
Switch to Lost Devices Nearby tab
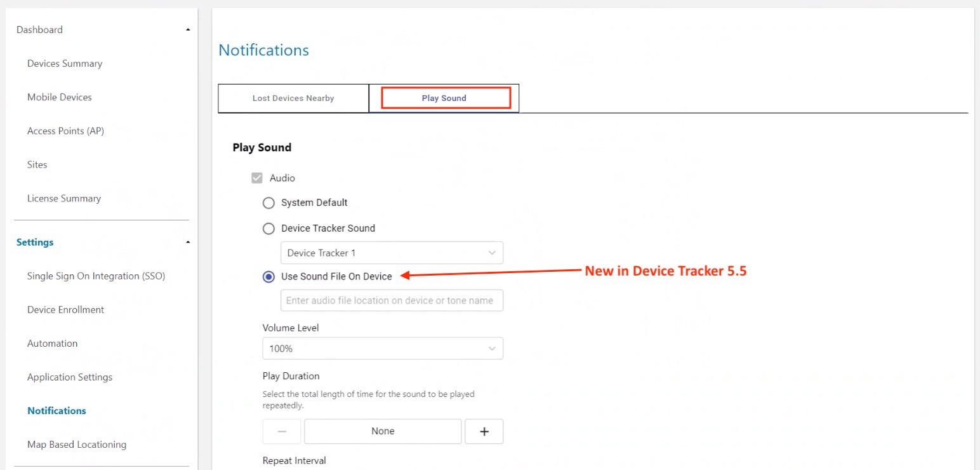[x=293, y=98]
